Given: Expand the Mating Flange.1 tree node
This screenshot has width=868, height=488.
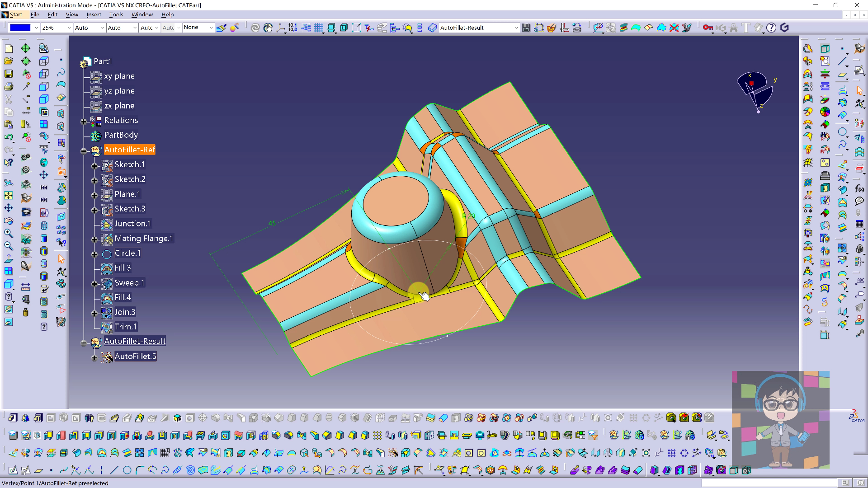Looking at the screenshot, I should tap(94, 239).
